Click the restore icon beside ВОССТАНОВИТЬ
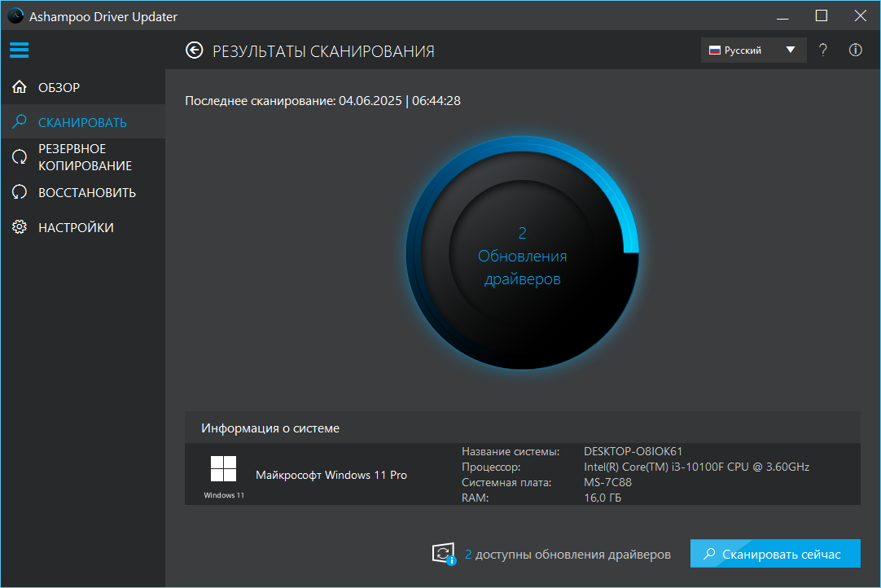This screenshot has height=588, width=881. tap(20, 192)
